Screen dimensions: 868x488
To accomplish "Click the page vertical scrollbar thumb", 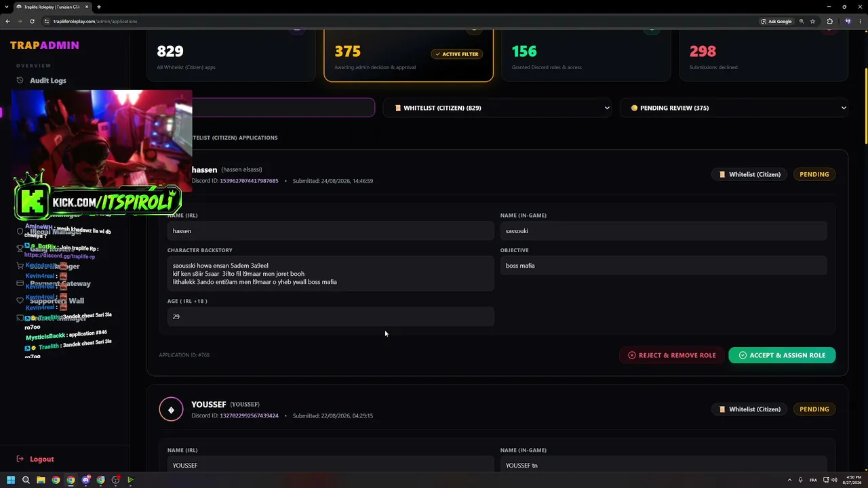I will (865, 106).
